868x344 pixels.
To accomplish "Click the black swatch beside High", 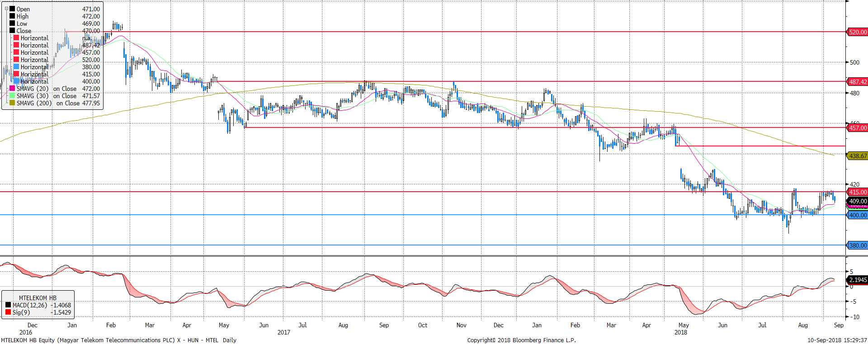I will click(12, 16).
